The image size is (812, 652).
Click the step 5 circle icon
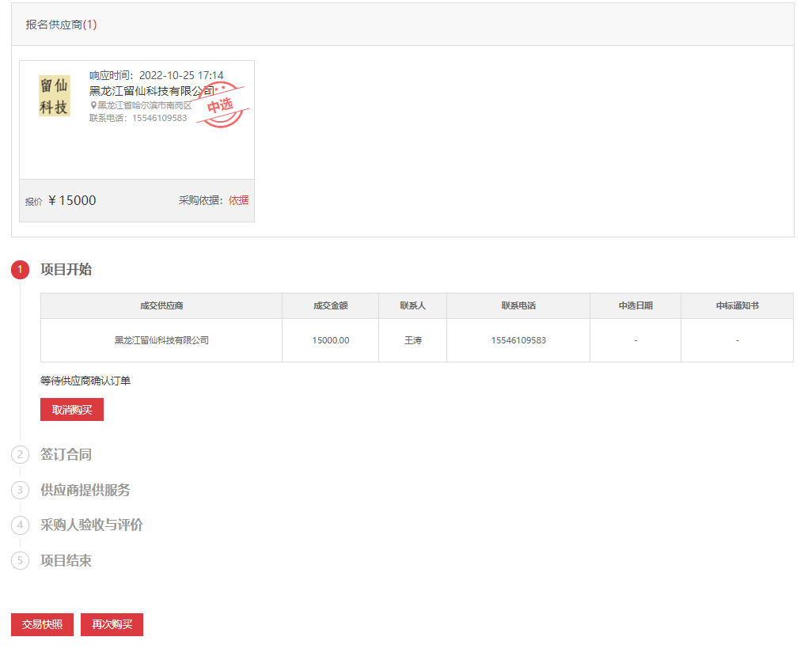(x=20, y=560)
